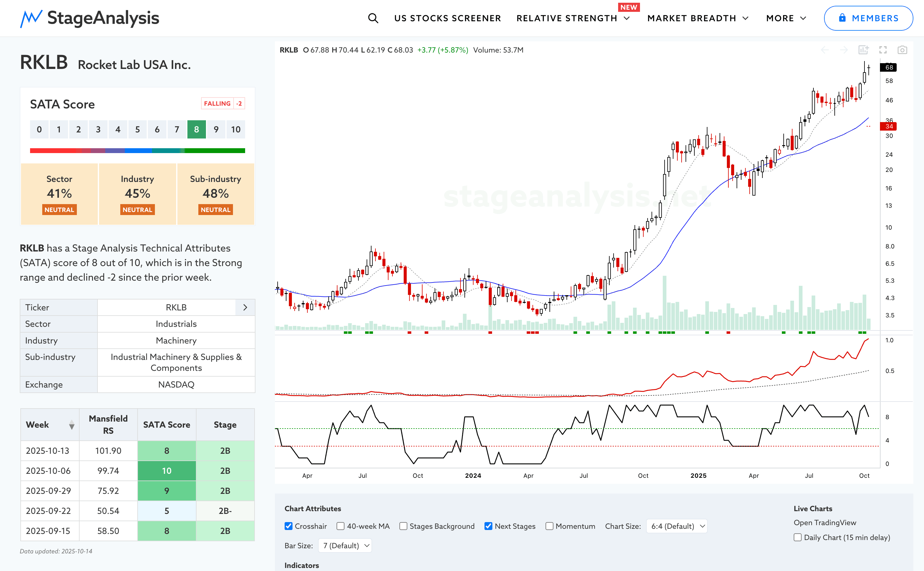Enable Stages Background checkbox

pyautogui.click(x=403, y=526)
